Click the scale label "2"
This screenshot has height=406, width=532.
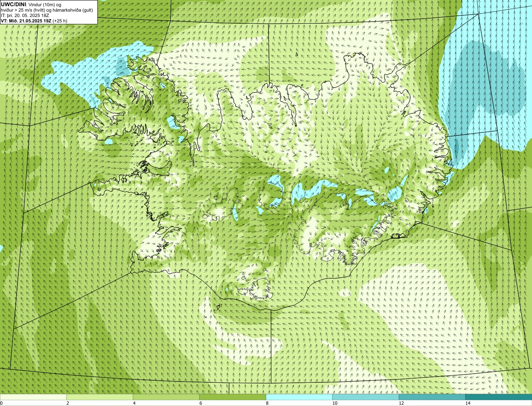(67, 403)
